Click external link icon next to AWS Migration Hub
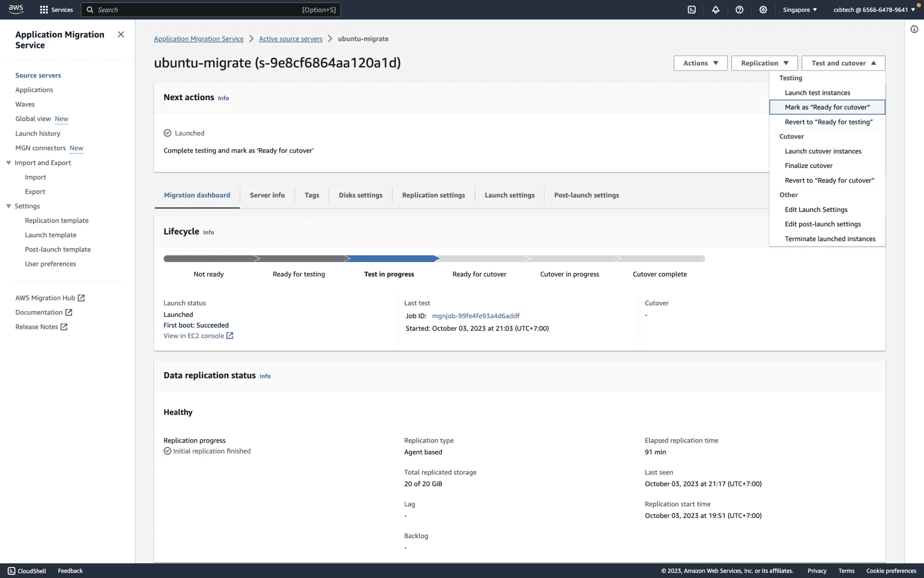 81,298
